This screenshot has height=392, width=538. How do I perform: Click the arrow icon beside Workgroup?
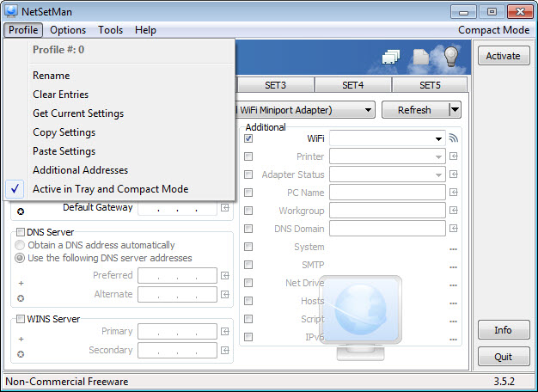[x=454, y=210]
